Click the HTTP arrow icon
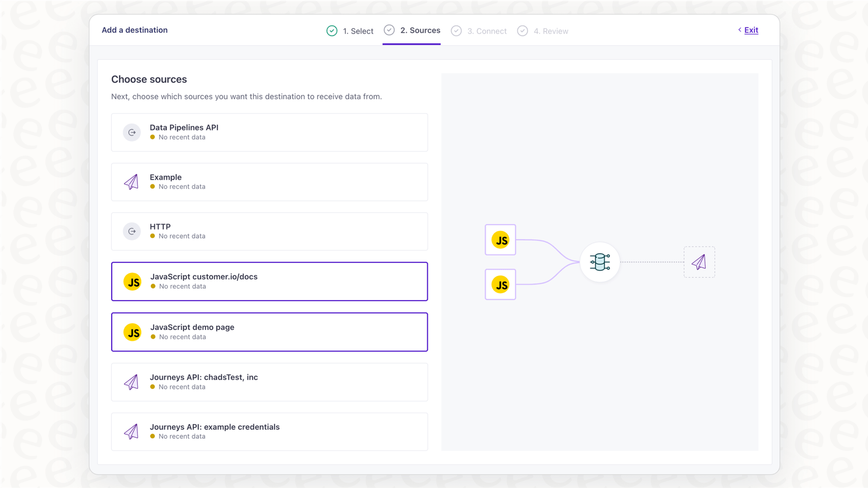 click(x=132, y=231)
